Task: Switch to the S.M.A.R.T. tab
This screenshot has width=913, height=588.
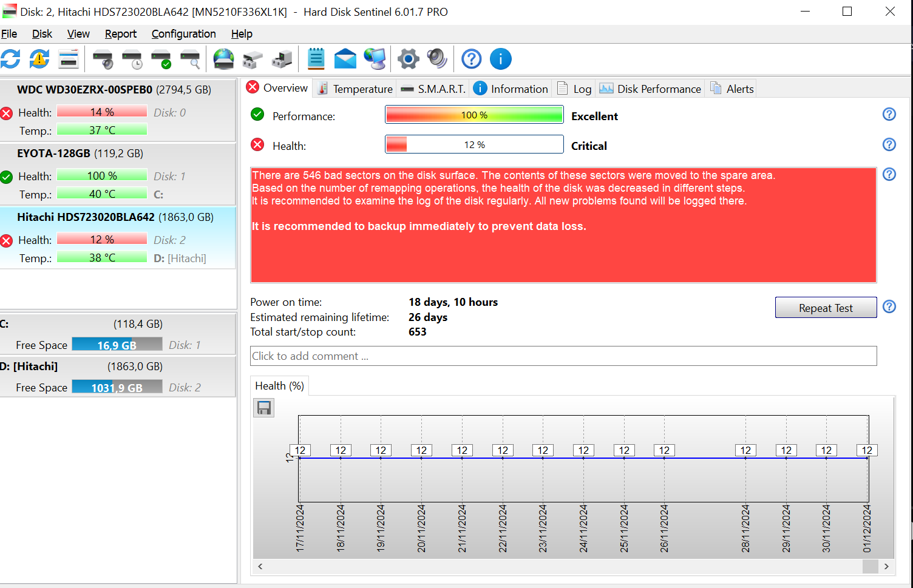Action: pyautogui.click(x=433, y=89)
